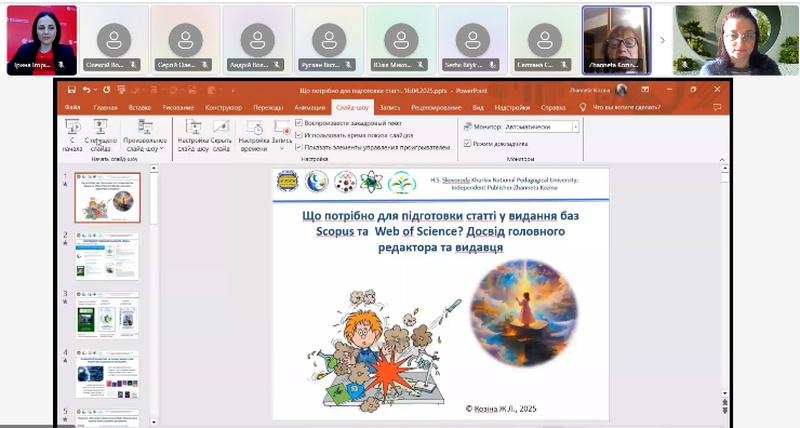Viewport: 800px width, 428px height.
Task: Toggle the use slide timings checkbox
Action: tap(300, 134)
